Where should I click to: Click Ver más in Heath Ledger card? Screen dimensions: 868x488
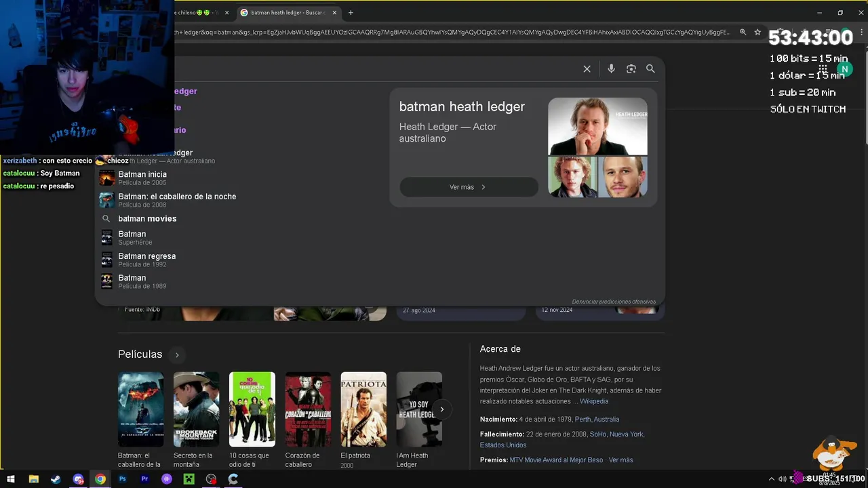(469, 187)
